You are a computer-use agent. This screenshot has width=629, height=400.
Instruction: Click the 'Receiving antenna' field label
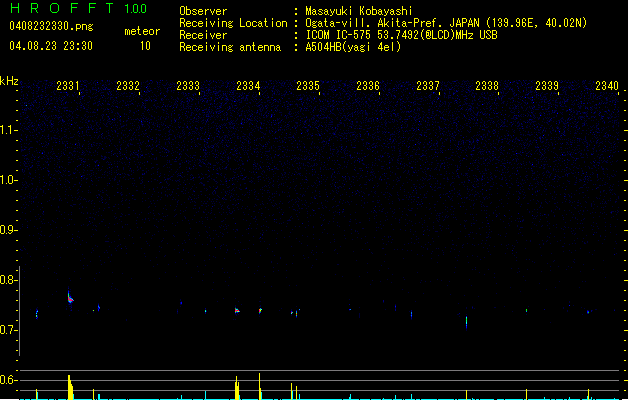tap(230, 47)
